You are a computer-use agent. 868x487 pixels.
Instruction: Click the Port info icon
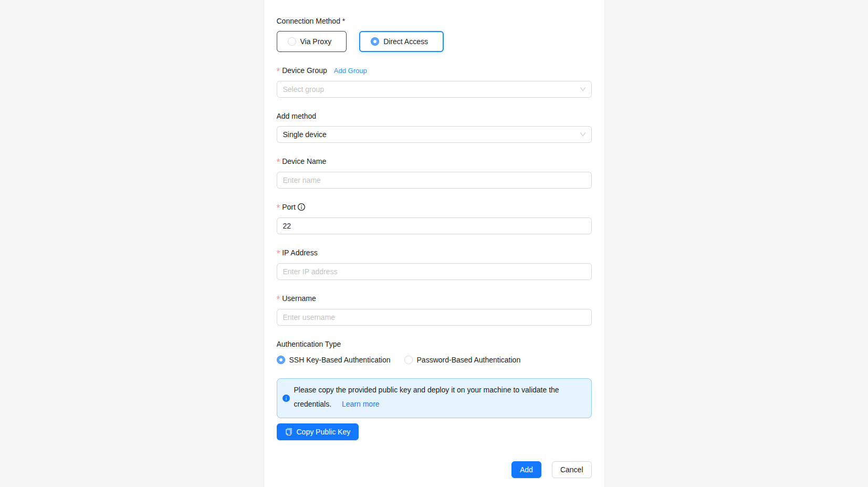pos(301,207)
